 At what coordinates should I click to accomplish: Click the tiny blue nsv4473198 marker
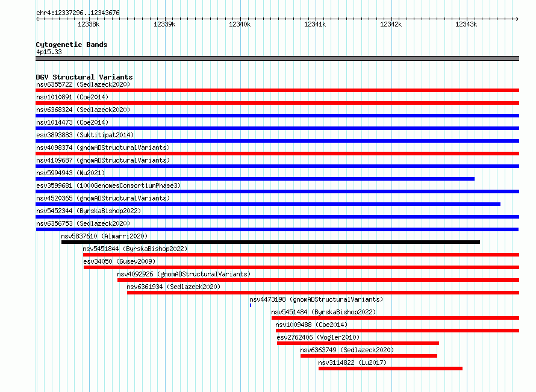(x=251, y=305)
